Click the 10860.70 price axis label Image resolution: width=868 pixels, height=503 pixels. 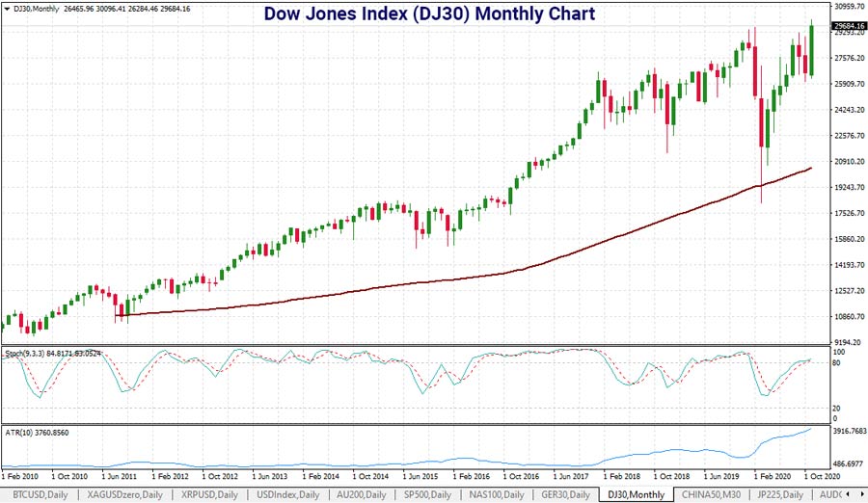[x=850, y=316]
